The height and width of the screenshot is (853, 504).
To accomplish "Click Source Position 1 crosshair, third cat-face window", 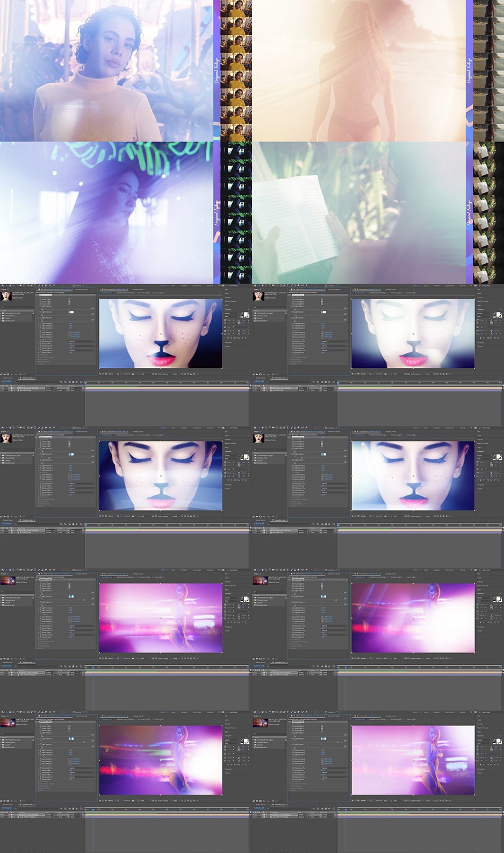I will [70, 474].
